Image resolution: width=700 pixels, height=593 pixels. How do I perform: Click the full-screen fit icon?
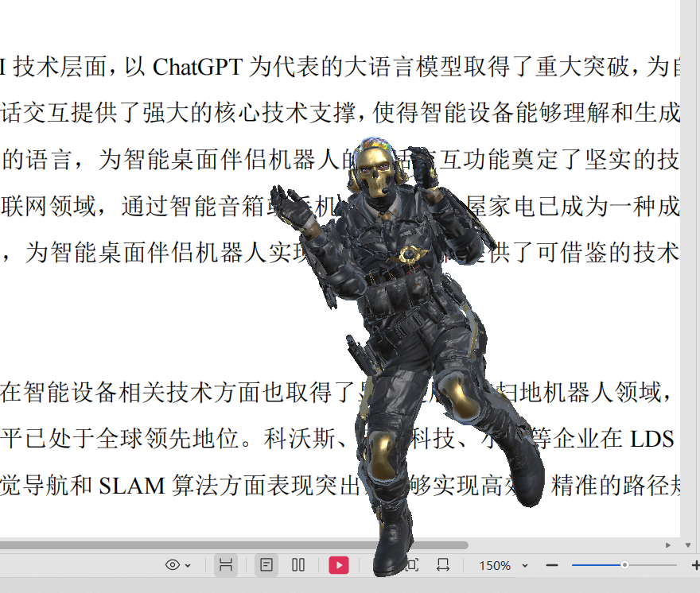pos(413,565)
